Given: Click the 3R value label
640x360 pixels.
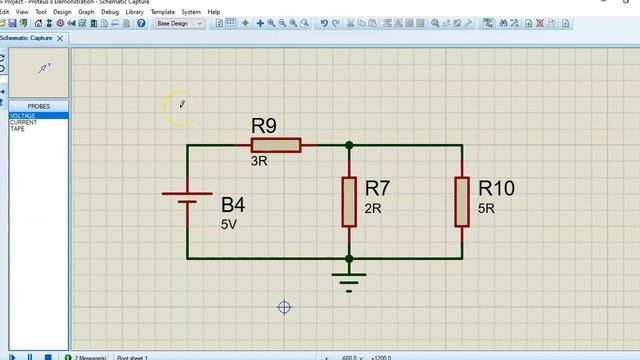Looking at the screenshot, I should click(259, 161).
